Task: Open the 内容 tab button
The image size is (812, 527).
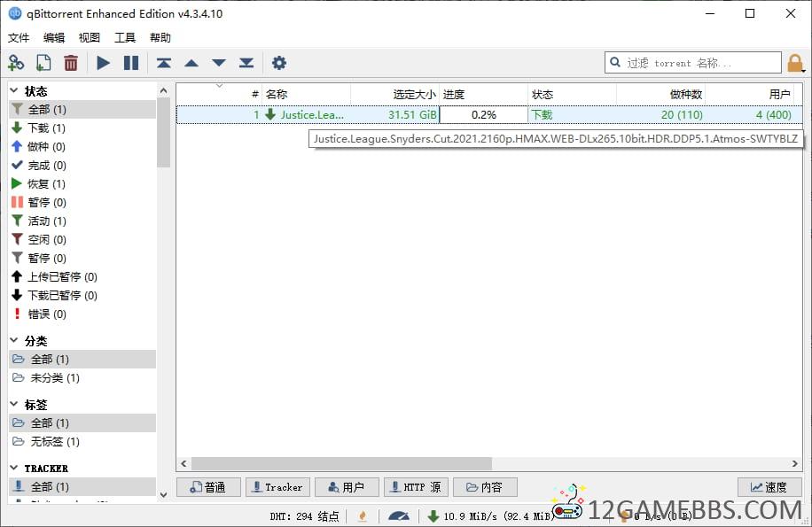Action: pos(485,487)
